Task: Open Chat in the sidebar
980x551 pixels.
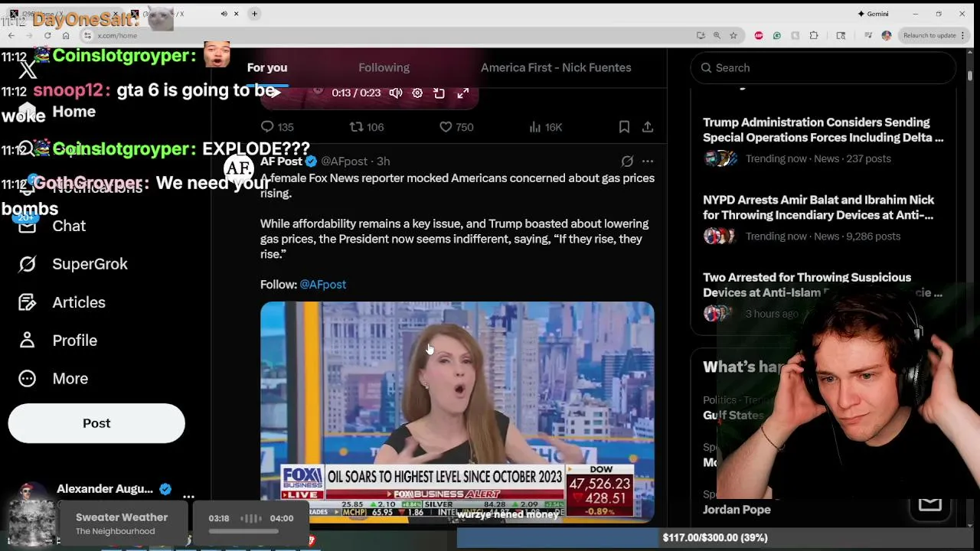Action: 69,227
